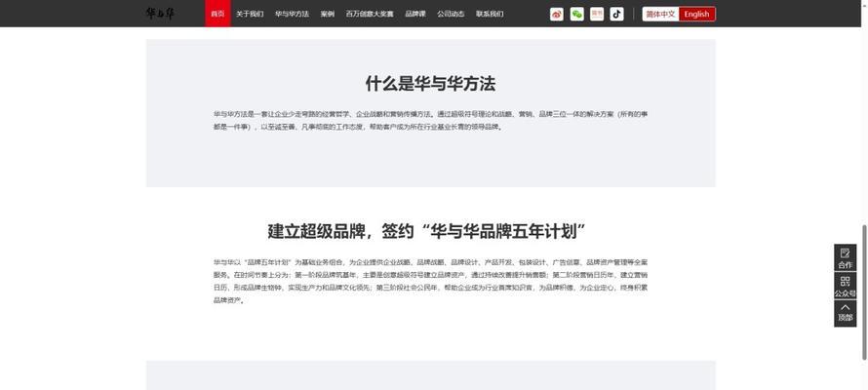This screenshot has height=390, width=868.
Task: Click the page vertical scrollbar thumb
Action: pos(865,292)
